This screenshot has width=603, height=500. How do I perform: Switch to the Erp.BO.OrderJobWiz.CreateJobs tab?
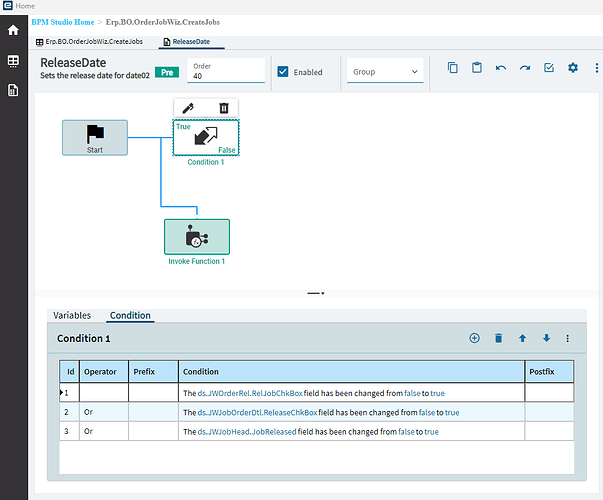pos(89,42)
